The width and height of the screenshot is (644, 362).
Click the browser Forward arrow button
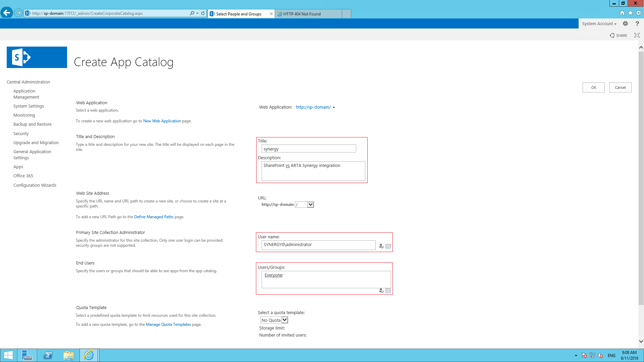(18, 13)
